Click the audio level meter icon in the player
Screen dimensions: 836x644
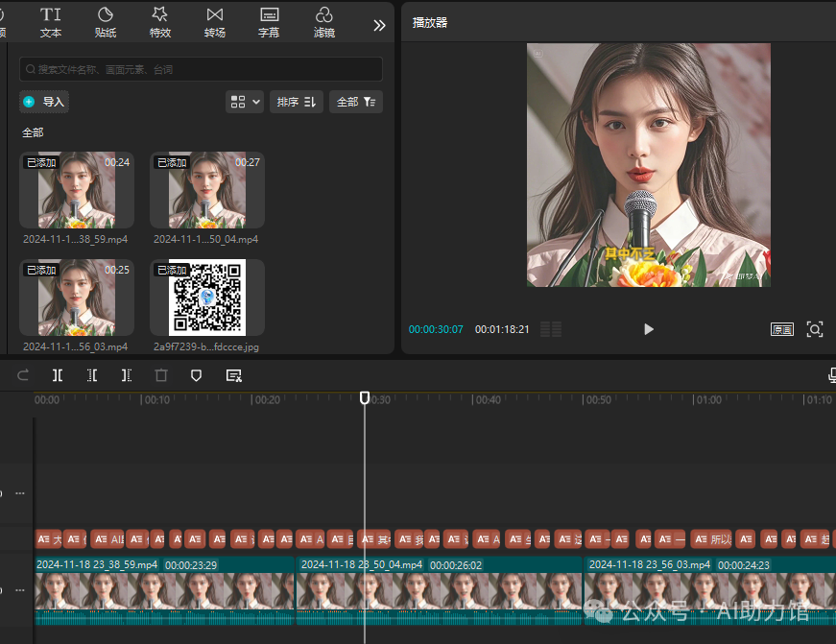pos(551,329)
